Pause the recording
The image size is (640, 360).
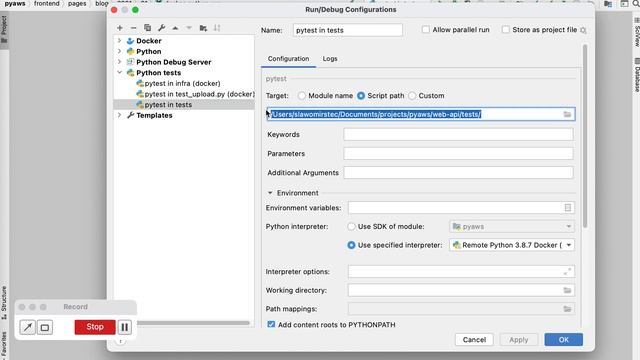pyautogui.click(x=124, y=327)
